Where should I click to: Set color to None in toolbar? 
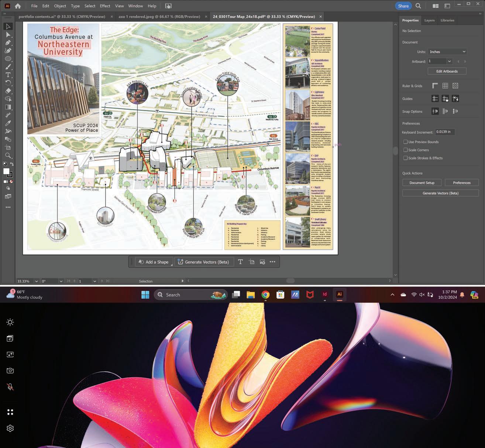point(11,182)
